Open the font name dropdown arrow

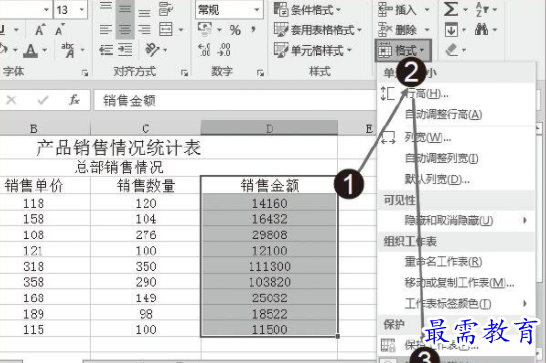coord(46,9)
